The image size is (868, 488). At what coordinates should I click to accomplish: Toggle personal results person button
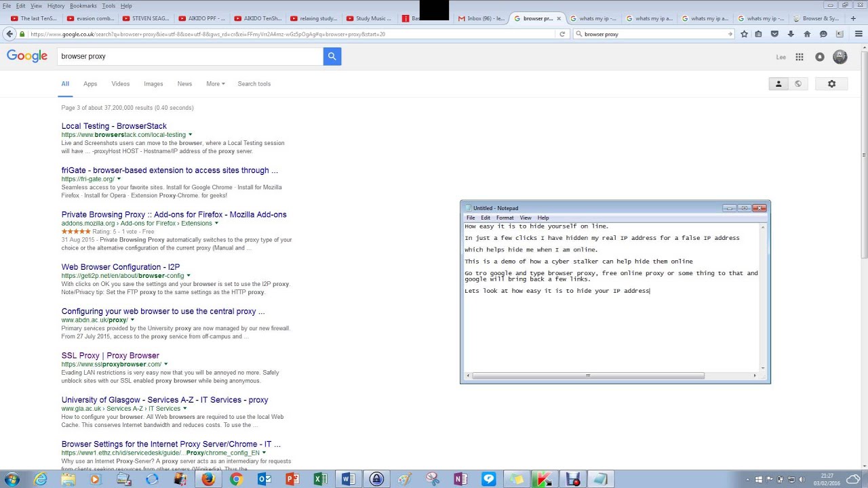coord(778,83)
